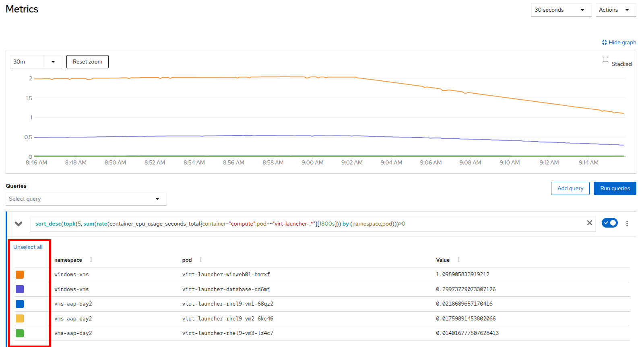Sort by pod column sort icon
The image size is (644, 347).
(x=200, y=260)
